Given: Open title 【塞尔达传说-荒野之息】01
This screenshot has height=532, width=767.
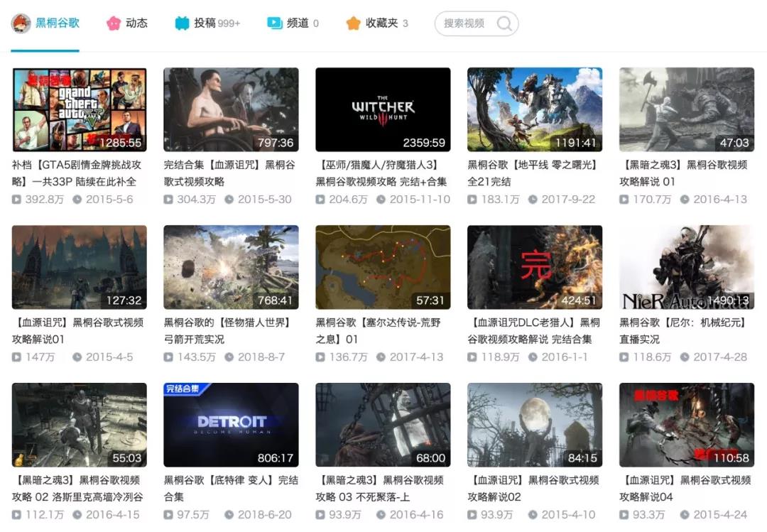Looking at the screenshot, I should (379, 331).
